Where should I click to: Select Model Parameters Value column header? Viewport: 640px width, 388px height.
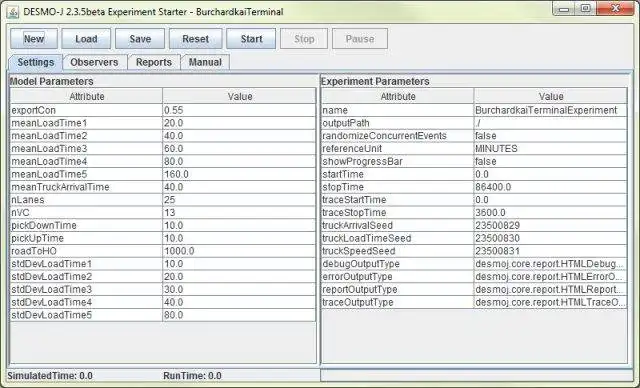click(240, 96)
